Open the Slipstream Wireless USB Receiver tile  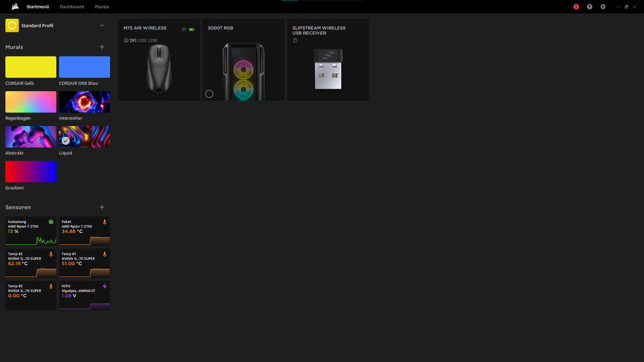pyautogui.click(x=328, y=67)
